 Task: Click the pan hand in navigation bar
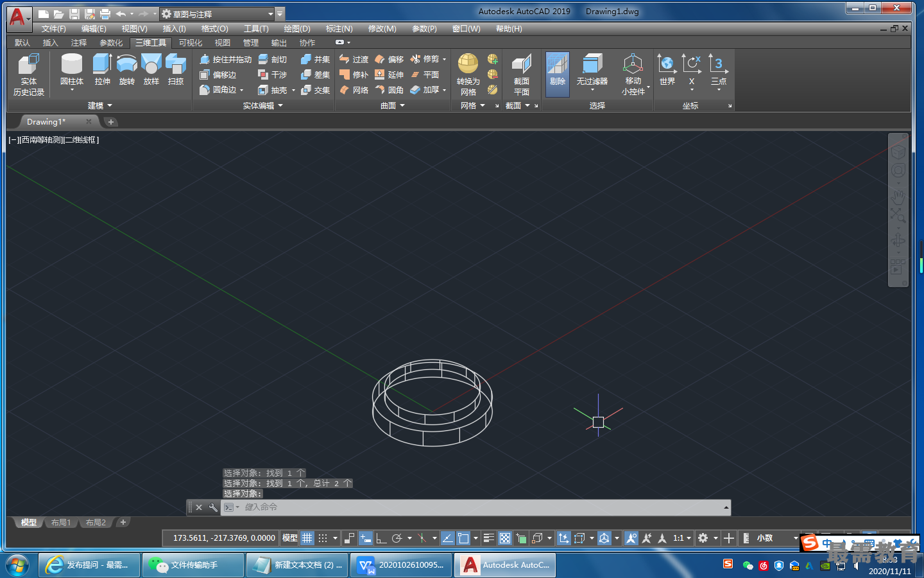(898, 198)
